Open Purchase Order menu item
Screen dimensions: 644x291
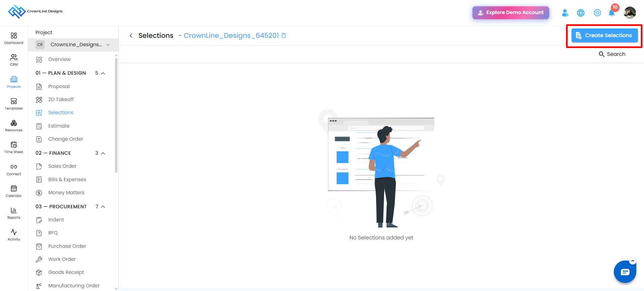(x=67, y=246)
